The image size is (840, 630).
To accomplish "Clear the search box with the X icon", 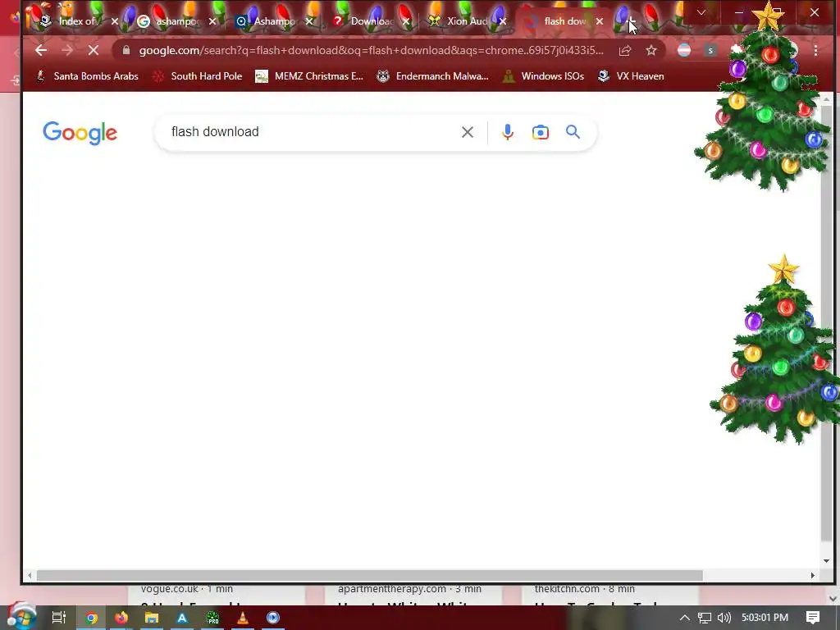I will [467, 132].
